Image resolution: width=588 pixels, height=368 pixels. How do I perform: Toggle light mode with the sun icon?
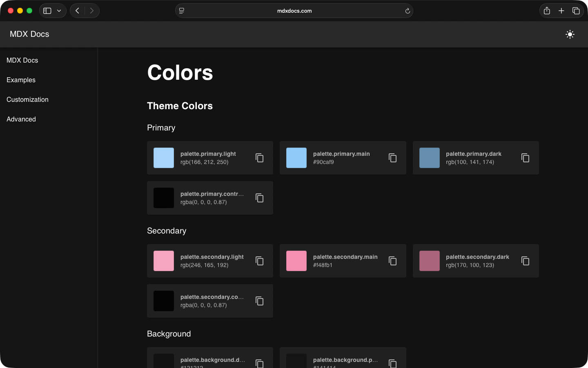pyautogui.click(x=570, y=34)
